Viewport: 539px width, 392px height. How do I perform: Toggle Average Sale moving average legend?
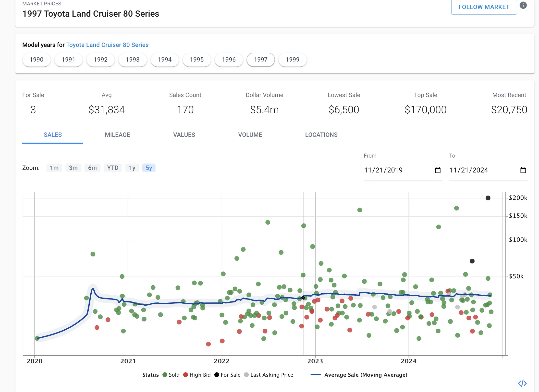359,375
